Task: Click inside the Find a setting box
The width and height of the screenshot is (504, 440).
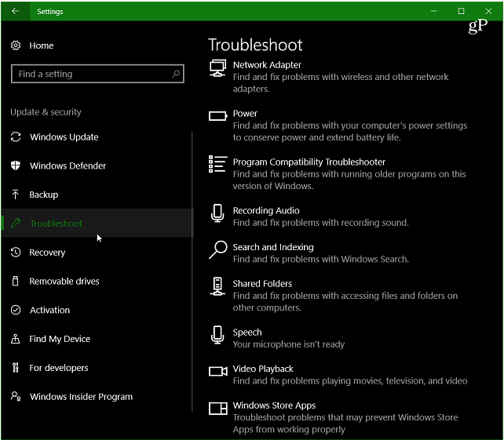Action: tap(97, 74)
